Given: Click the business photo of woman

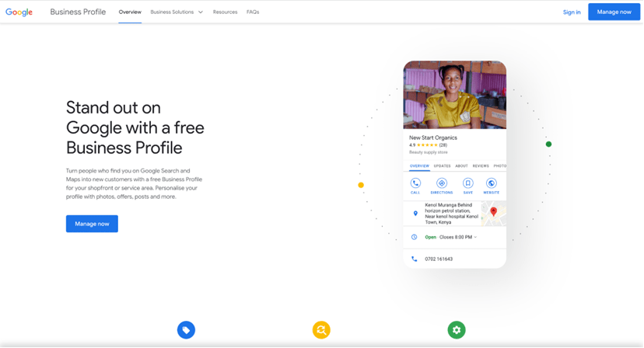Looking at the screenshot, I should 455,95.
